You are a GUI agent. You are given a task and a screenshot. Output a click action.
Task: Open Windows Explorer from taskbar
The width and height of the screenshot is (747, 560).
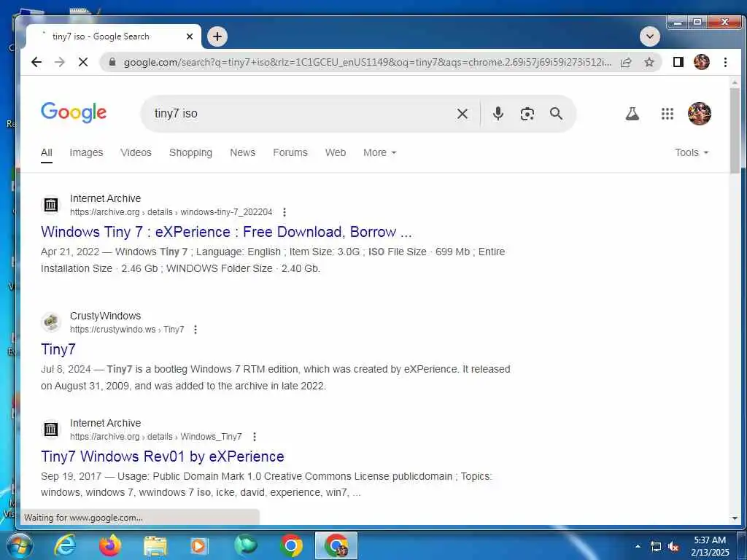[x=155, y=545]
